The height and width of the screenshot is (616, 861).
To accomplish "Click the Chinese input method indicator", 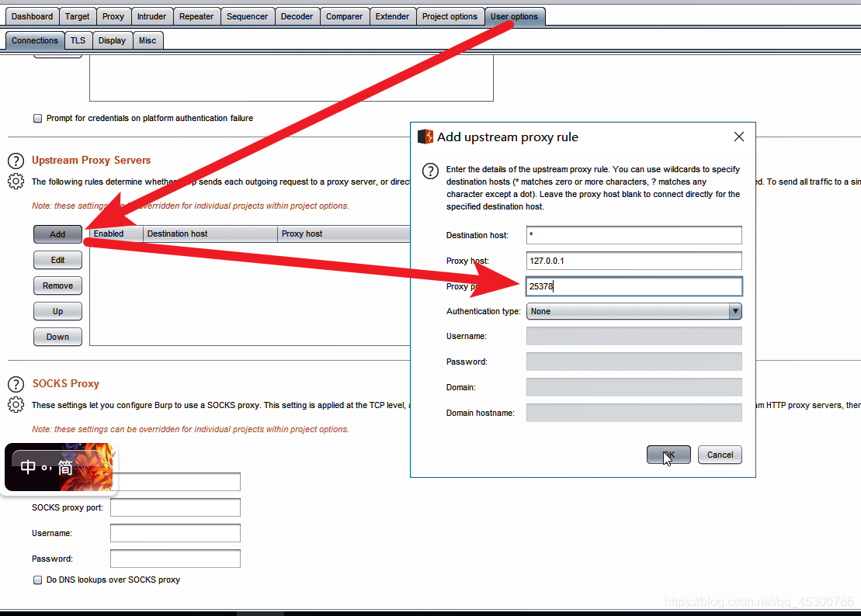I will [x=47, y=467].
